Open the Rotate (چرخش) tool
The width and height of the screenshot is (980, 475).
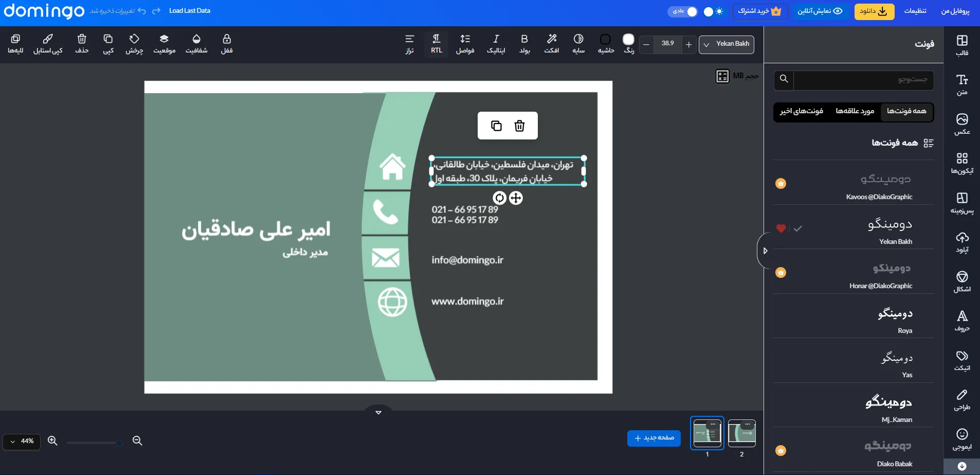[134, 44]
